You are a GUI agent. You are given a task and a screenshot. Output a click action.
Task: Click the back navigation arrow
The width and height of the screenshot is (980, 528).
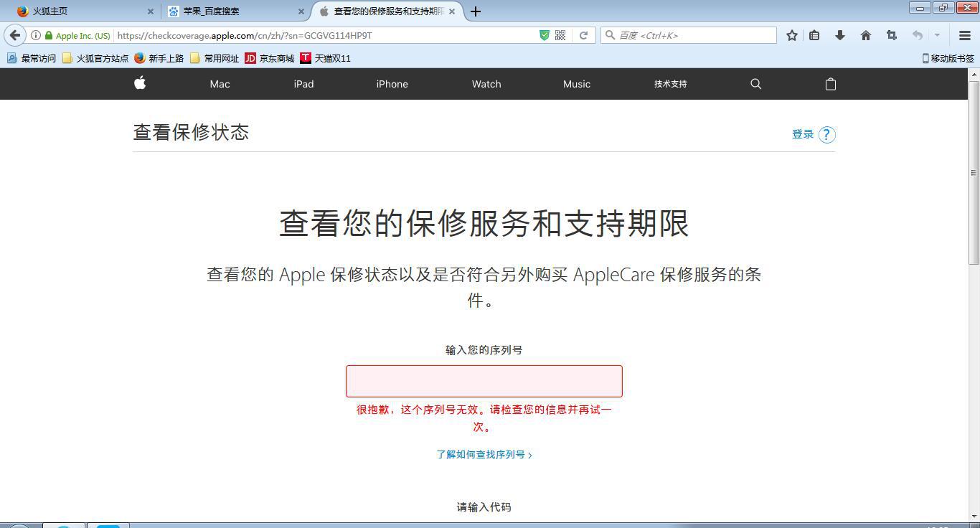pyautogui.click(x=14, y=34)
